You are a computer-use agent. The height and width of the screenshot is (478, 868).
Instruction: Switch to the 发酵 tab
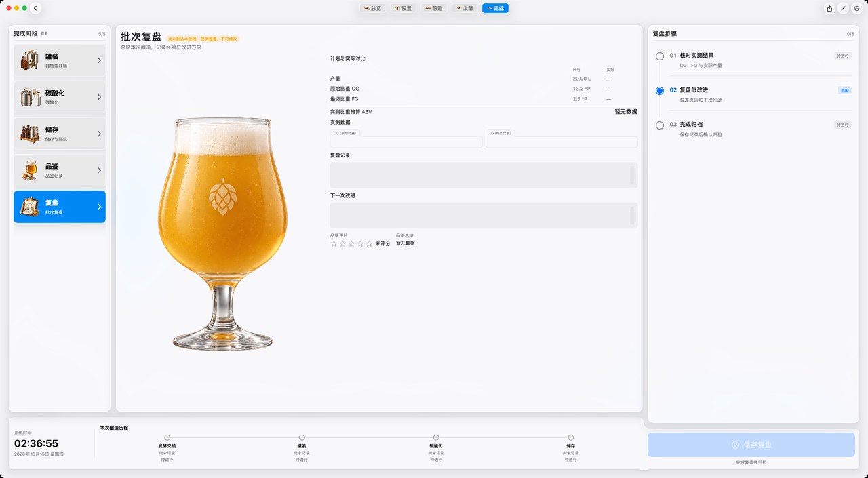465,8
